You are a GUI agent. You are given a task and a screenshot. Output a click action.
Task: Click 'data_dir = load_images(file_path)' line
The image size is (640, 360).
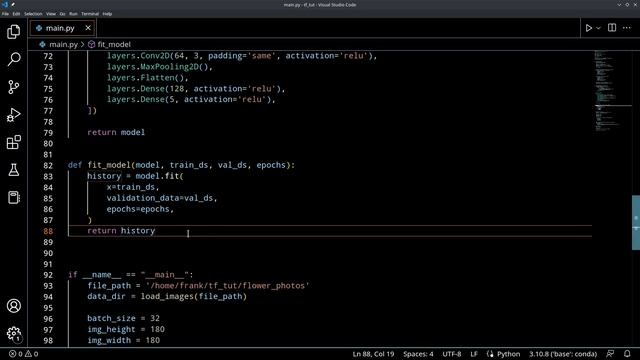point(167,296)
